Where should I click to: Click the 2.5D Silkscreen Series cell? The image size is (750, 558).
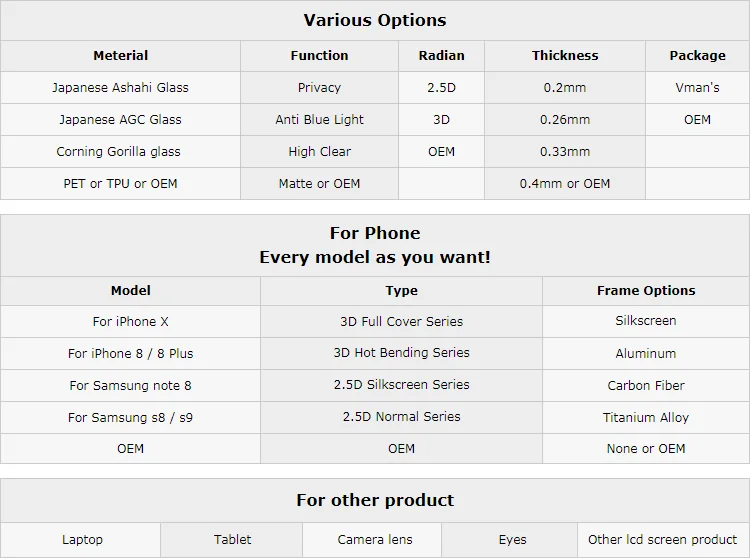401,385
